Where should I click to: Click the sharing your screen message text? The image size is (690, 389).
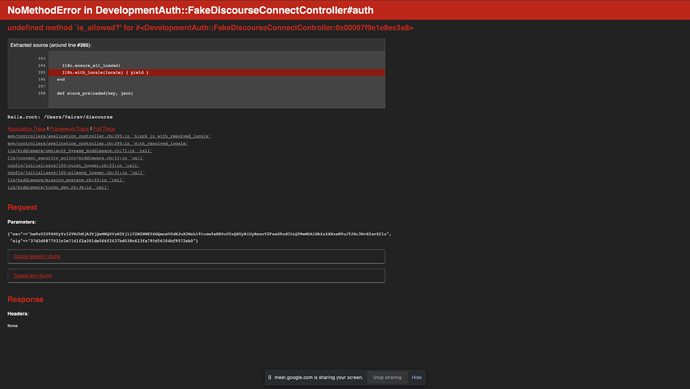(x=319, y=378)
